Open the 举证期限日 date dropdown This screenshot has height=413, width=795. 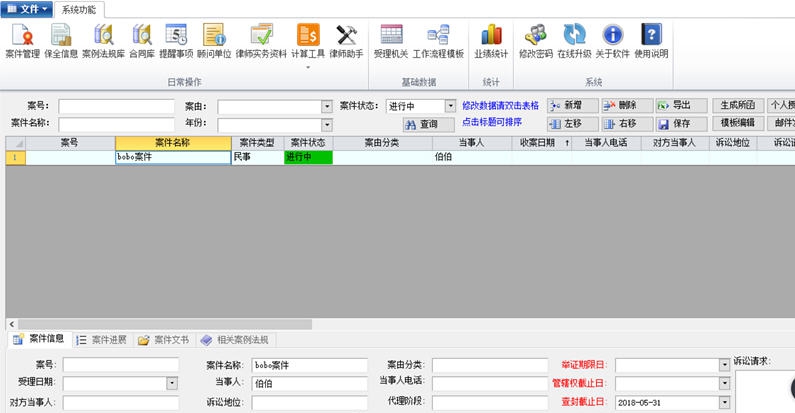725,365
